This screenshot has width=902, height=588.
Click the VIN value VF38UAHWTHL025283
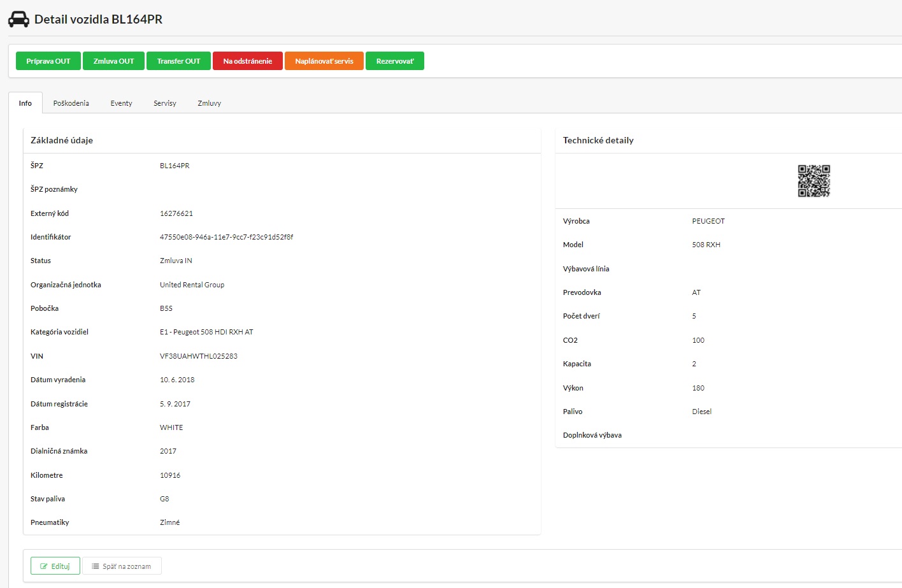[x=198, y=356]
